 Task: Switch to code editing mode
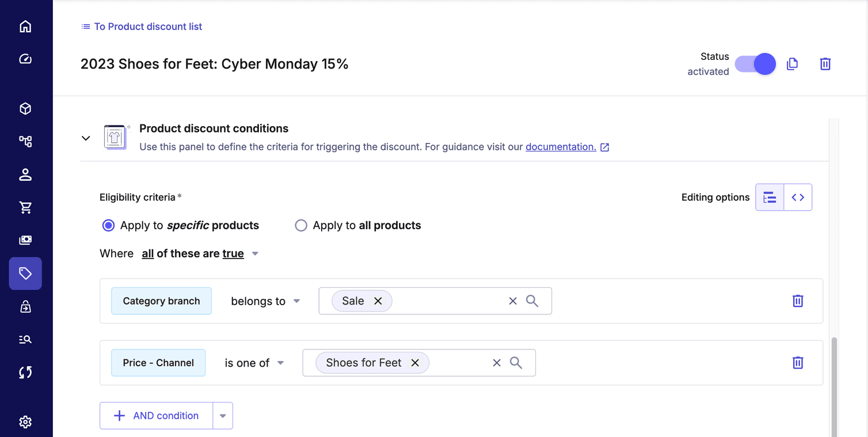pos(798,197)
